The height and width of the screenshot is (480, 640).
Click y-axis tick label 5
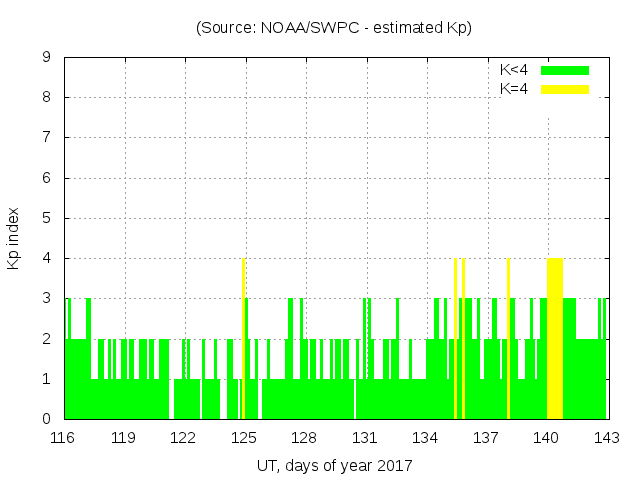(x=46, y=218)
